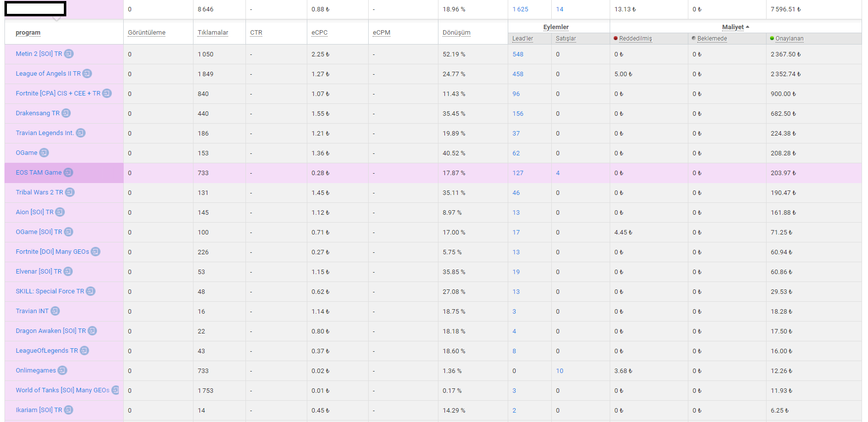
Task: Click the icon next to League of Angels II TR
Action: click(87, 74)
